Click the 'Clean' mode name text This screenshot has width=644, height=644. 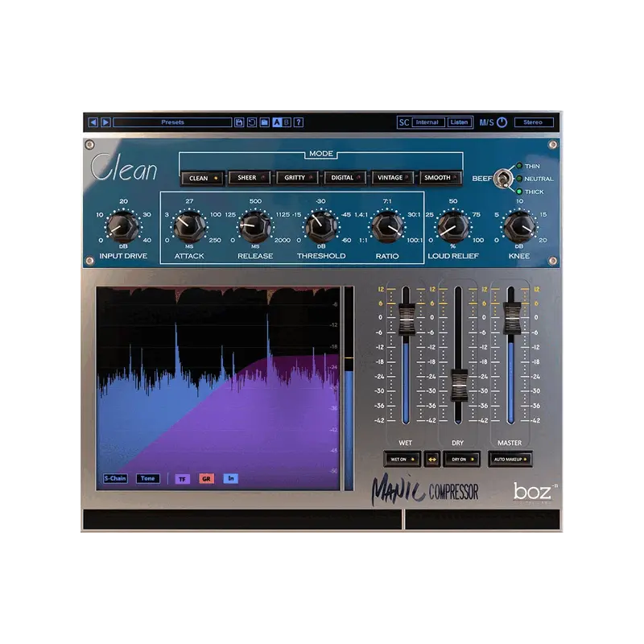click(124, 167)
